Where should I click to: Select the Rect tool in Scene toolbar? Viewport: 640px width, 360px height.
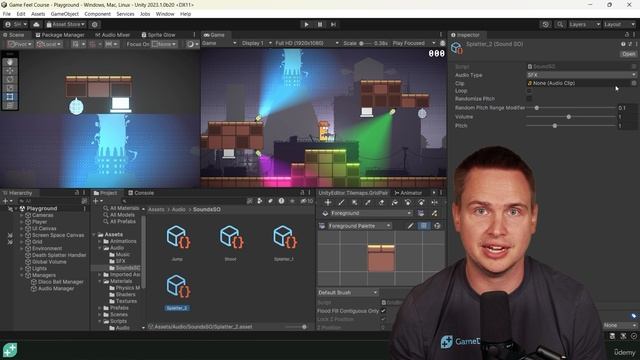(10, 97)
